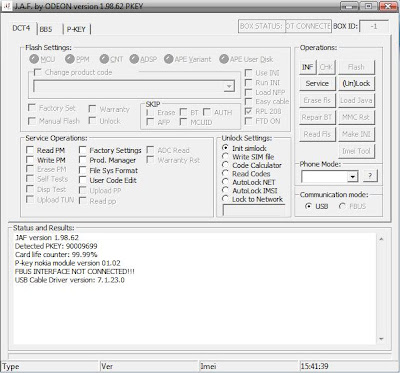Click the status log scrollbar up arrow
The width and height of the screenshot is (400, 373).
tap(381, 239)
